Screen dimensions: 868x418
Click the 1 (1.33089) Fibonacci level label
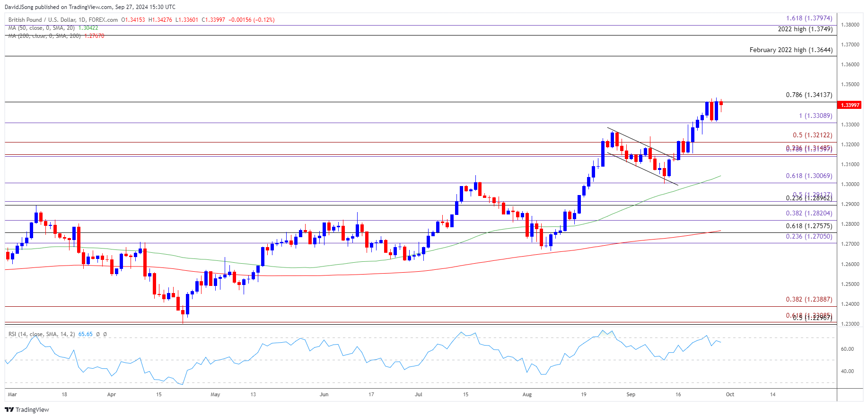click(x=815, y=116)
